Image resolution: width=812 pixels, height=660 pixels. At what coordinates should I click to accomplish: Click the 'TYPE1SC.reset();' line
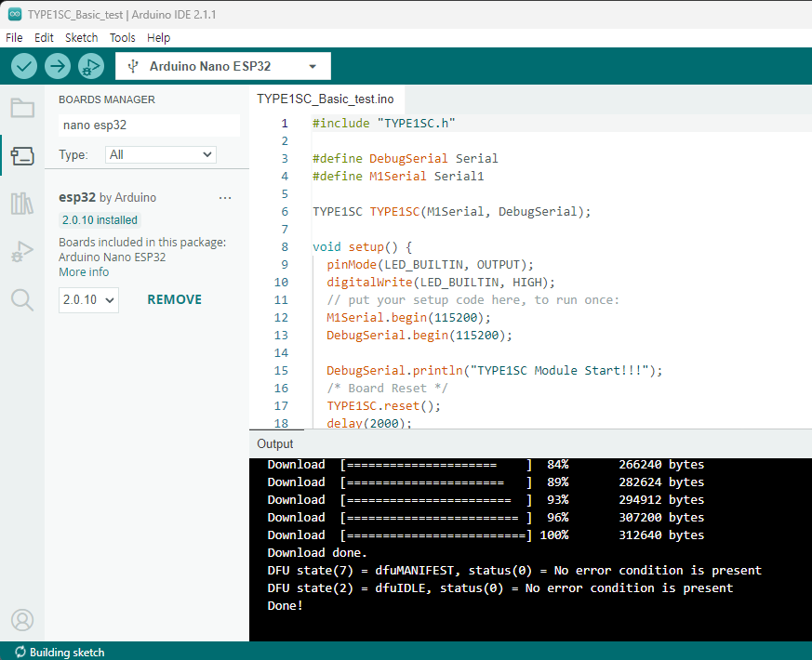383,406
